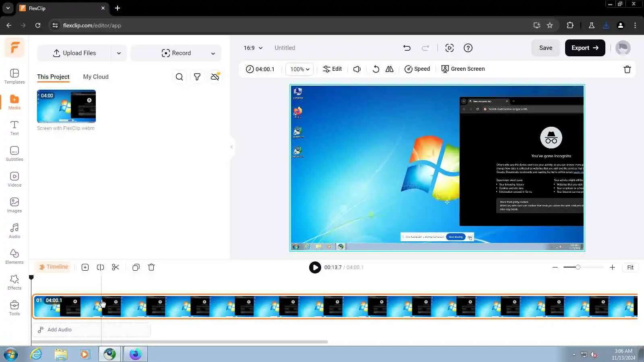Viewport: 644px width, 362px height.
Task: Delete the clip using toolbar trash icon
Action: [x=627, y=69]
